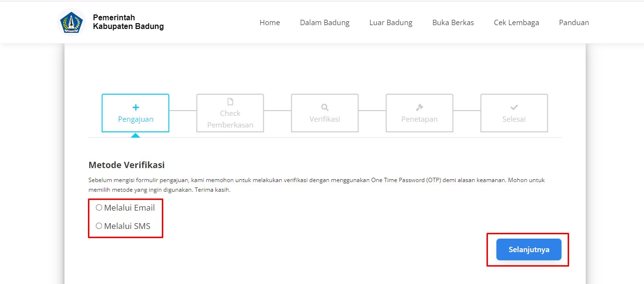Image resolution: width=644 pixels, height=284 pixels.
Task: Go to Buka Berkas page
Action: (453, 22)
